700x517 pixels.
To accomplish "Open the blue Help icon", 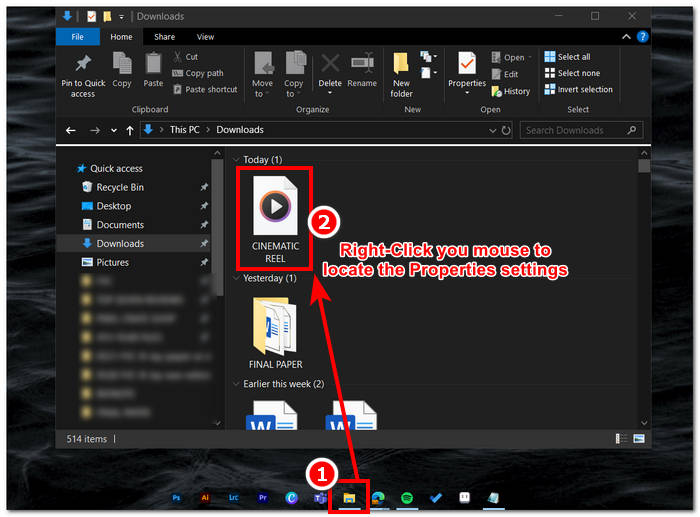I will click(x=642, y=37).
